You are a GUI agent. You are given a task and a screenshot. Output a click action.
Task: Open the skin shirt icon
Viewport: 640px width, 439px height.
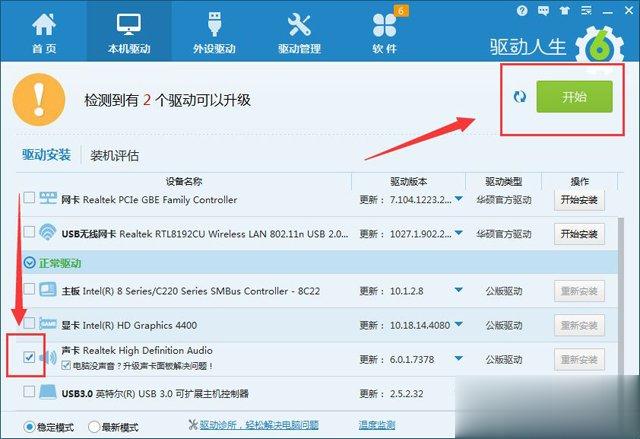pyautogui.click(x=565, y=11)
